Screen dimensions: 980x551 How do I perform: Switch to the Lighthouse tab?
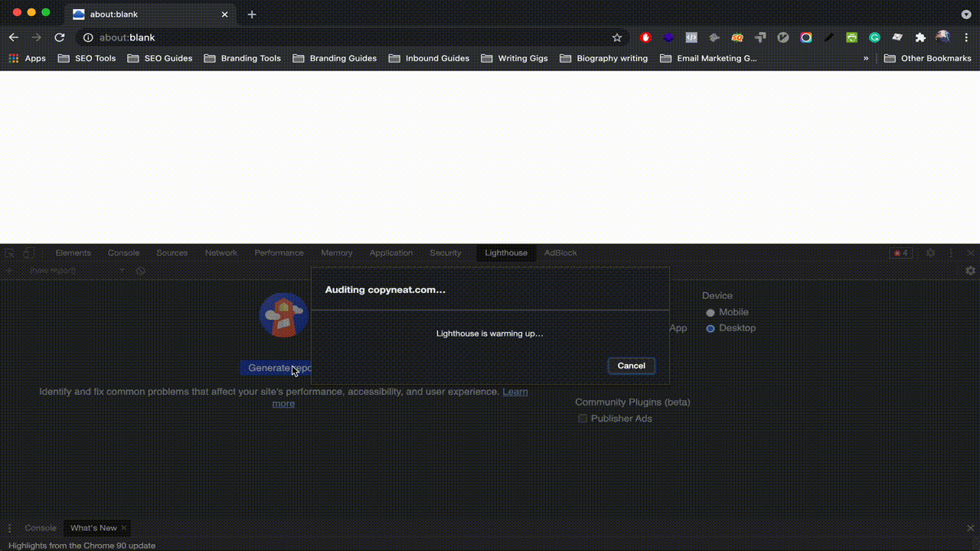(x=506, y=253)
